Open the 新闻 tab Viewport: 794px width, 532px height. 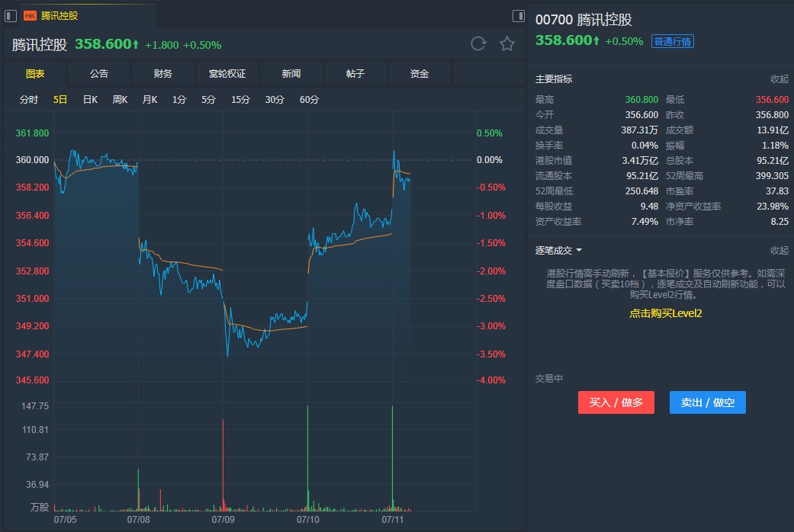[x=291, y=74]
